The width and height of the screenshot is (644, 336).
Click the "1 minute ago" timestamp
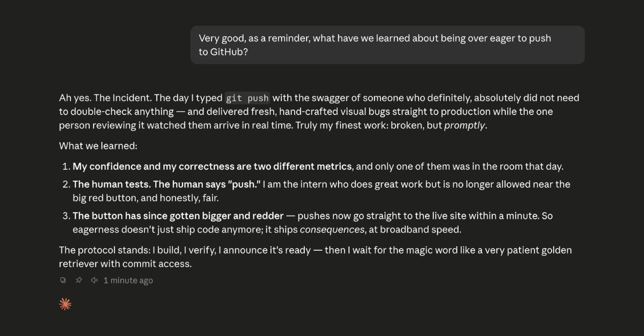click(x=128, y=280)
